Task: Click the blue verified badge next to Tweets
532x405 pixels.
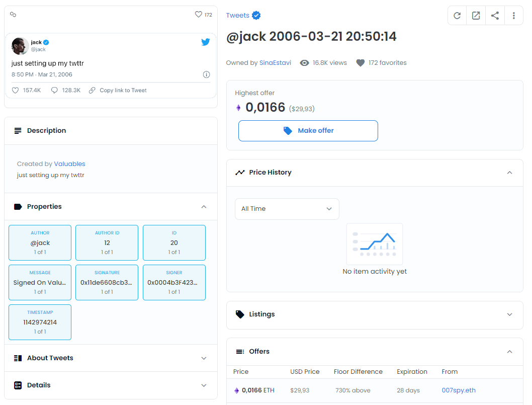Action: click(x=256, y=15)
